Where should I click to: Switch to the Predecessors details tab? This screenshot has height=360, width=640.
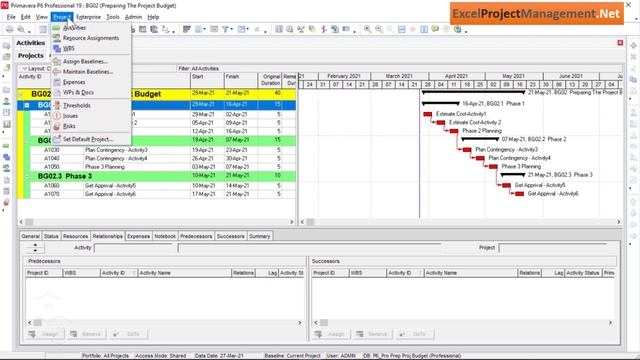pyautogui.click(x=196, y=236)
